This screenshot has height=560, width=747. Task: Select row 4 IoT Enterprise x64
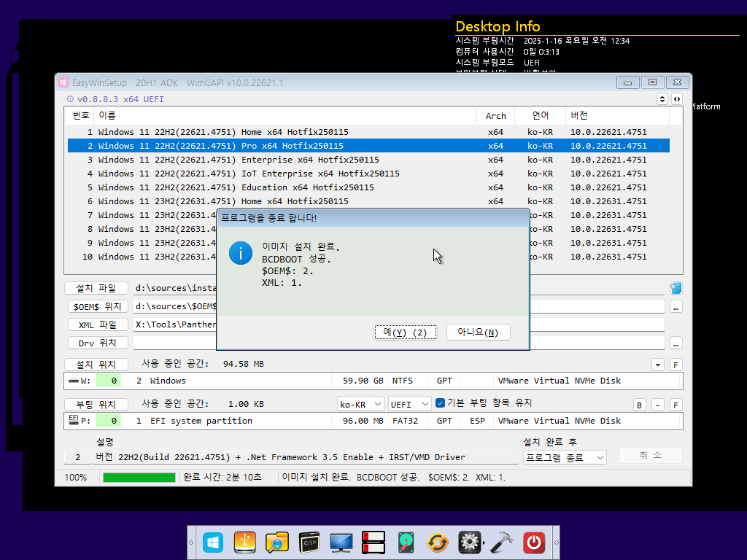coord(368,174)
